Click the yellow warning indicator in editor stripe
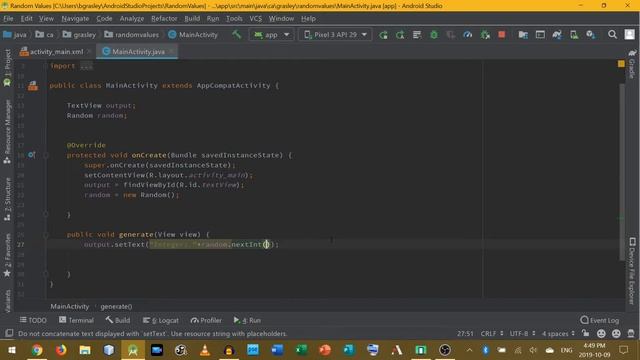This screenshot has width=640, height=360. coord(621,64)
